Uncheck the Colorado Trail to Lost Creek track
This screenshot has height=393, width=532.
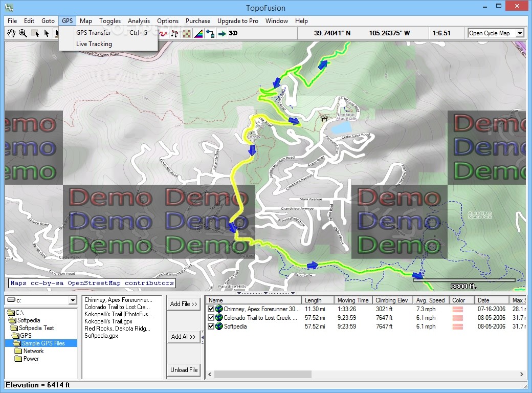(x=211, y=318)
